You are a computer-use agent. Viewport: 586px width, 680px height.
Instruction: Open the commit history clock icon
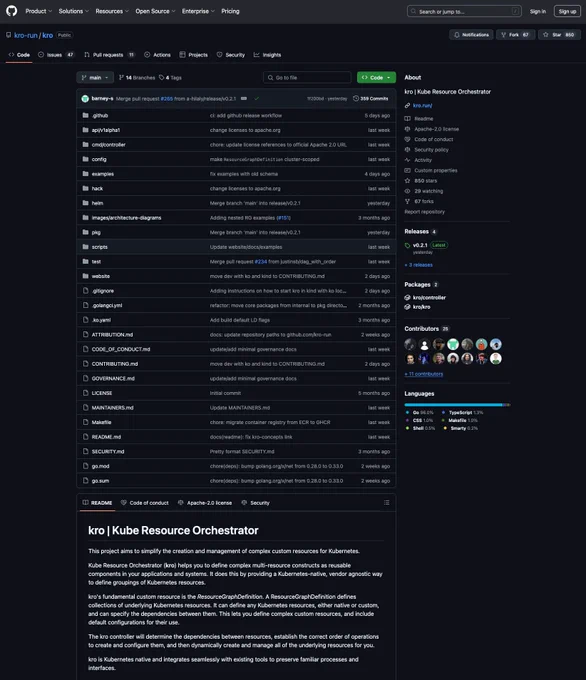[x=356, y=98]
